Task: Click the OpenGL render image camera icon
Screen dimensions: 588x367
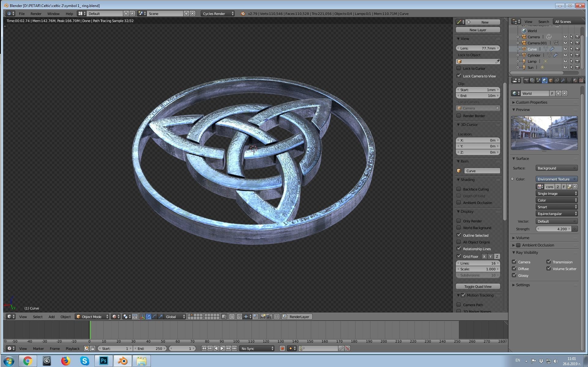Action: 263,317
